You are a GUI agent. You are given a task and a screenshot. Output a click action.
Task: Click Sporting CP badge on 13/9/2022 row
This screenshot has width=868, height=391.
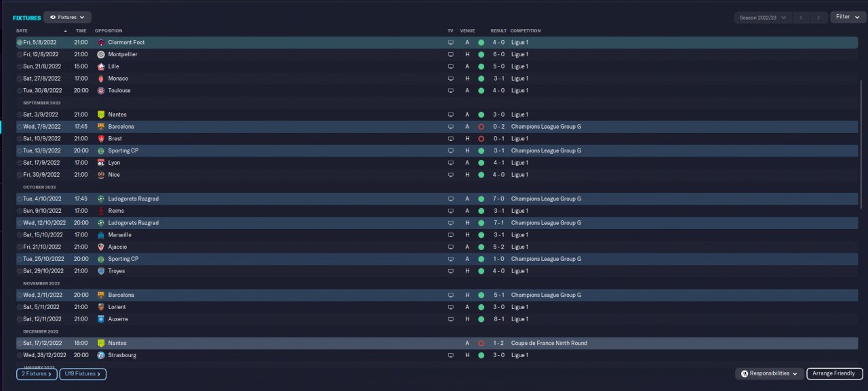101,150
